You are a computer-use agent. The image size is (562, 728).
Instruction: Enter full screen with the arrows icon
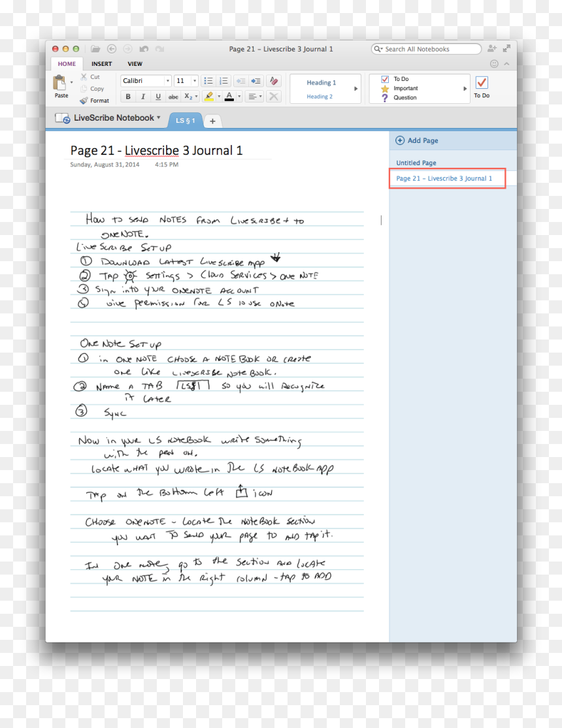coord(506,48)
